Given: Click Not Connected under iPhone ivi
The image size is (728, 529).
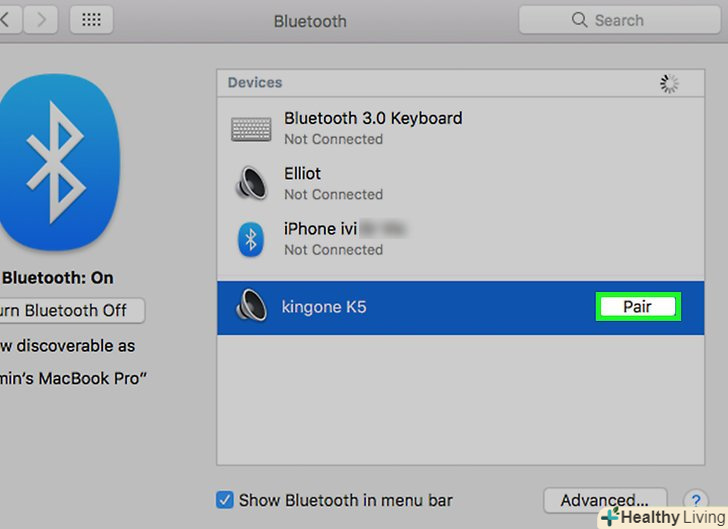Looking at the screenshot, I should click(x=333, y=250).
